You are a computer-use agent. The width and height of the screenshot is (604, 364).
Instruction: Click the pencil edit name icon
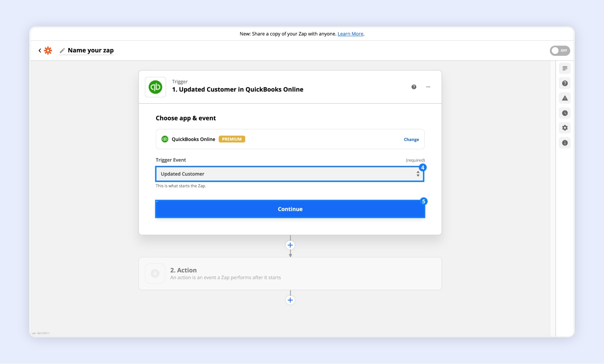point(62,51)
